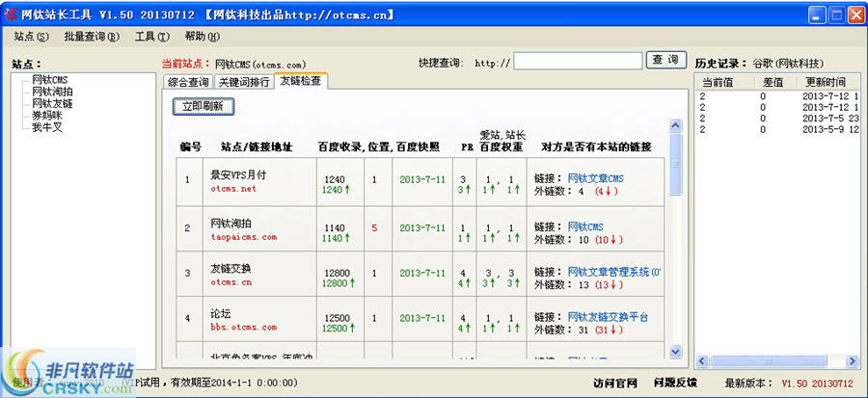
Task: Click the results list vertical scrollbar thumb
Action: [x=675, y=164]
